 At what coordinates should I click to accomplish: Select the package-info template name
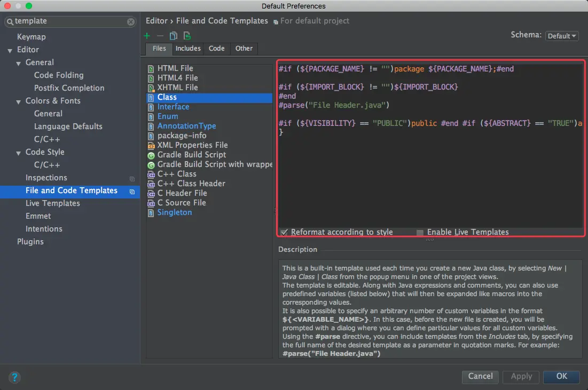(x=182, y=136)
